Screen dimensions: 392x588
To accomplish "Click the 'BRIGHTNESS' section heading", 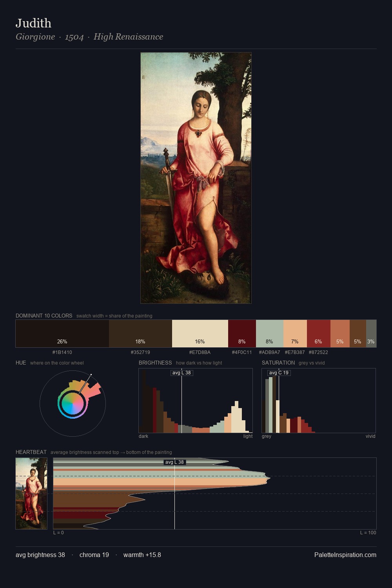I will tap(155, 363).
